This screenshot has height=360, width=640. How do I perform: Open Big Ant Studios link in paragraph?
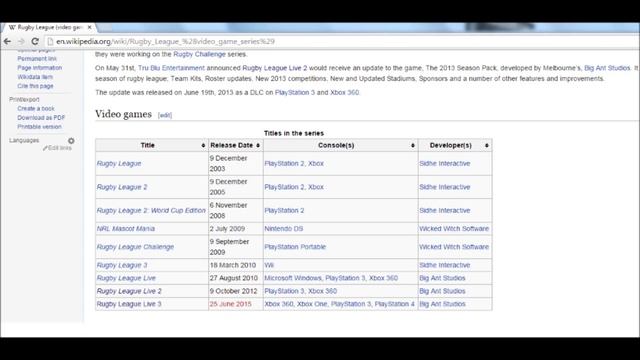point(607,68)
